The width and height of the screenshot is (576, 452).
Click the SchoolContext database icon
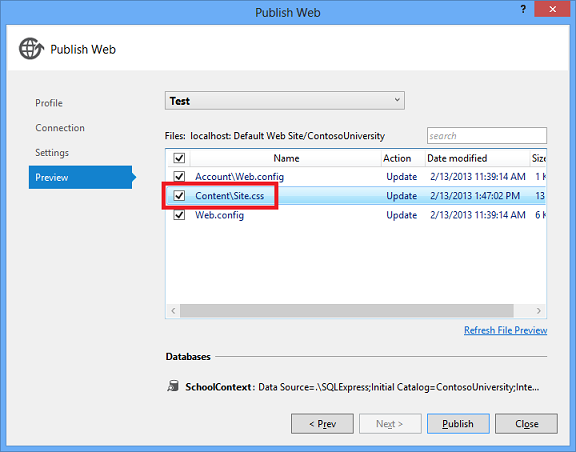(173, 386)
